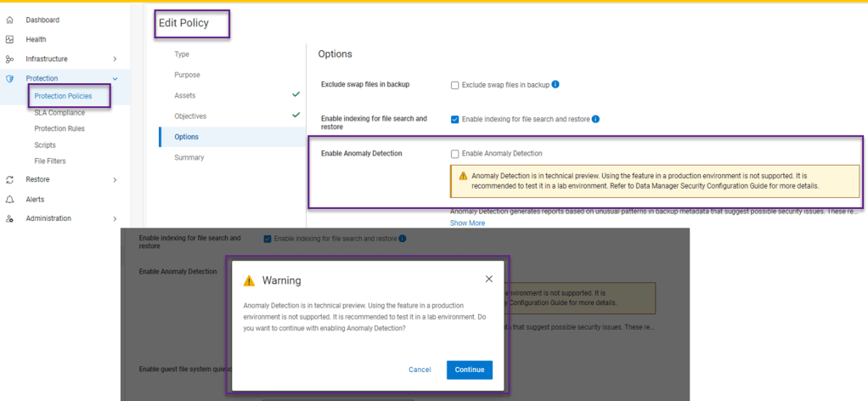The width and height of the screenshot is (868, 401).
Task: Click Cancel in the Warning dialog
Action: (420, 370)
